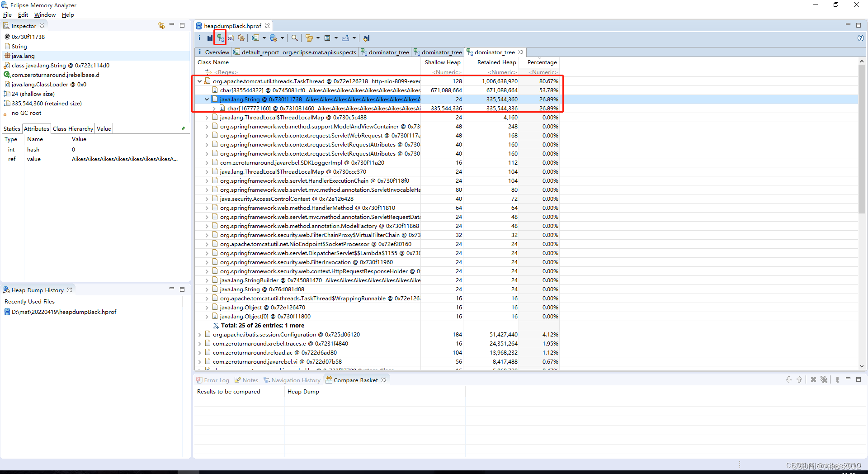Click the move down arrow in Compare Basket
Viewport: 868px width, 474px height.
(788, 379)
